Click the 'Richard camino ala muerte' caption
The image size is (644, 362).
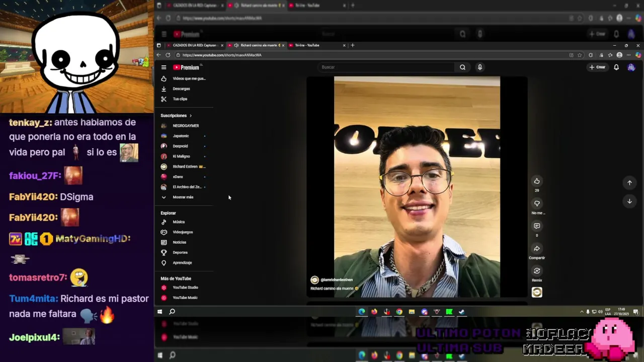pyautogui.click(x=332, y=289)
